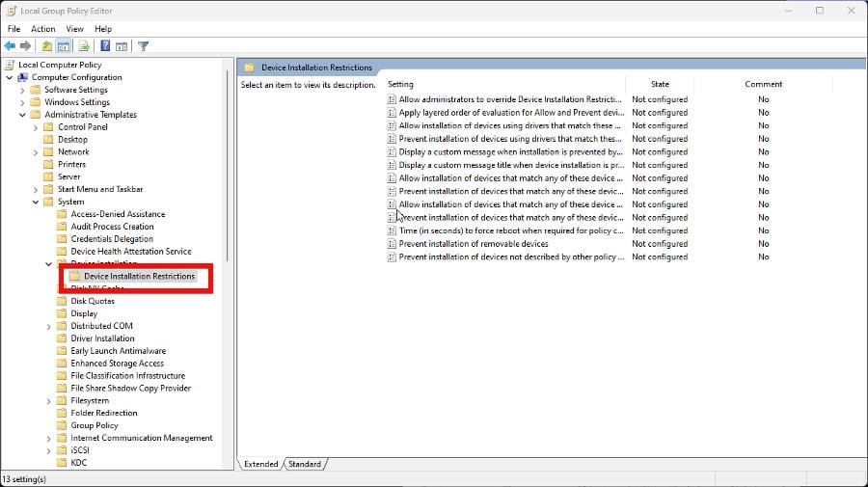Click policy icon for Allow administrators to override
Image resolution: width=868 pixels, height=487 pixels.
point(392,99)
